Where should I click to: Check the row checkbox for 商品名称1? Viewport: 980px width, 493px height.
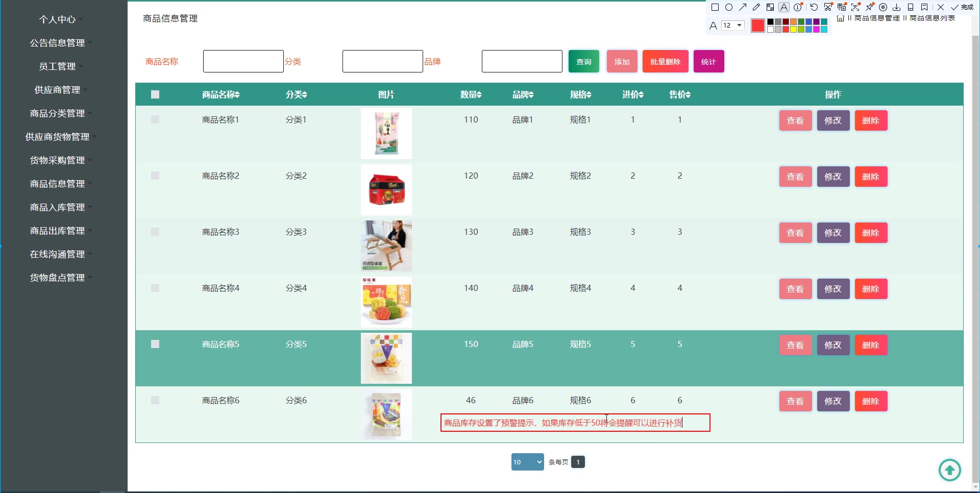(155, 119)
